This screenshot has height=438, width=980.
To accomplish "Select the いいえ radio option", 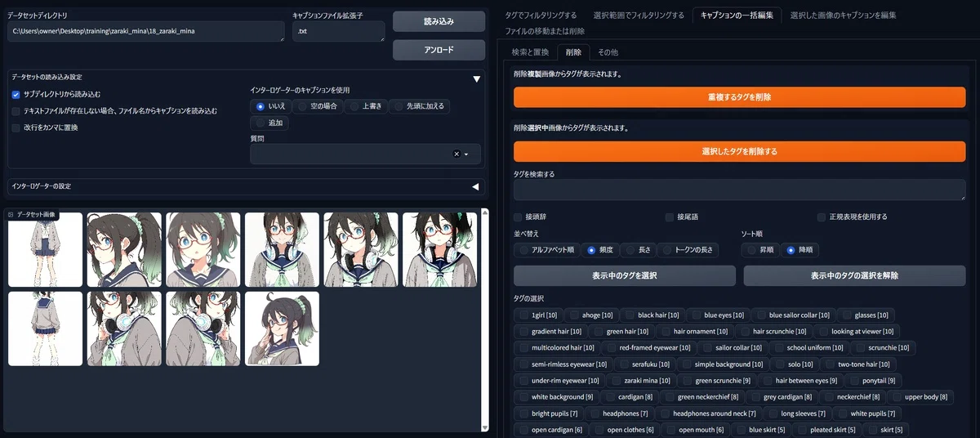I will [270, 106].
